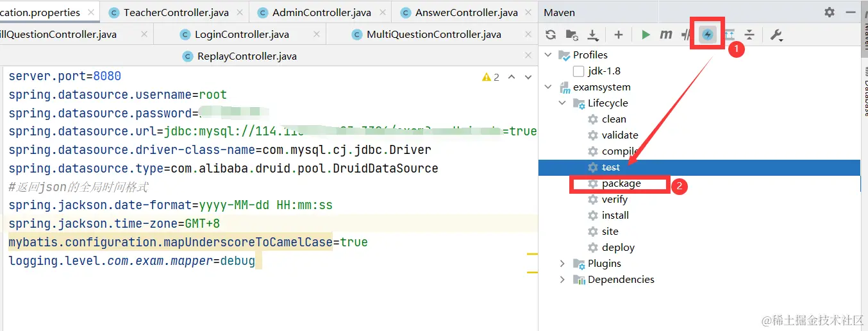Close the application.properties tab
The height and width of the screenshot is (331, 868).
(91, 13)
